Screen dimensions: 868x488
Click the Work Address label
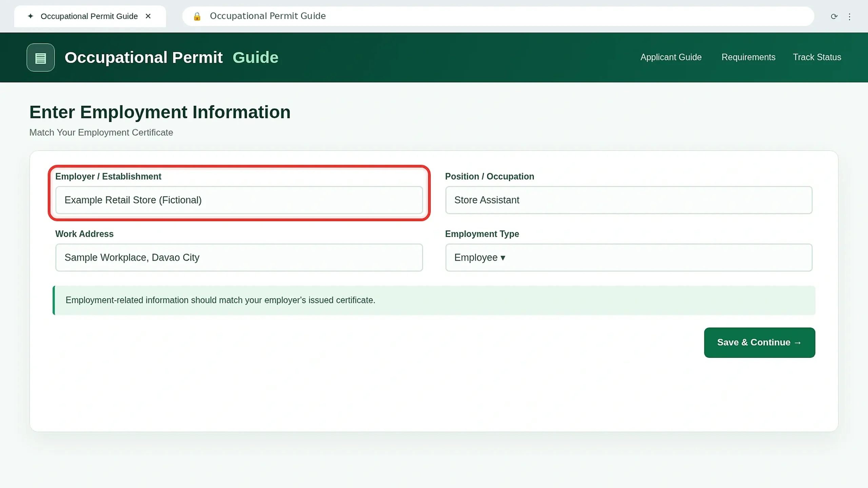point(84,234)
